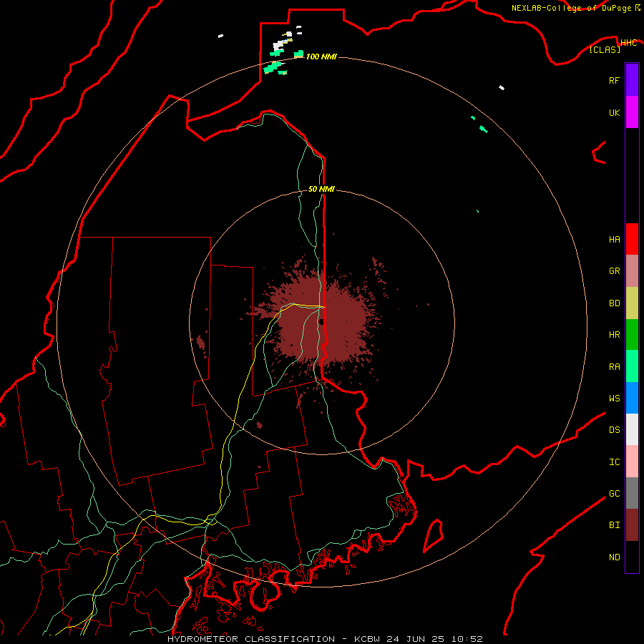
Task: Click the ND legend label
Action: [614, 557]
